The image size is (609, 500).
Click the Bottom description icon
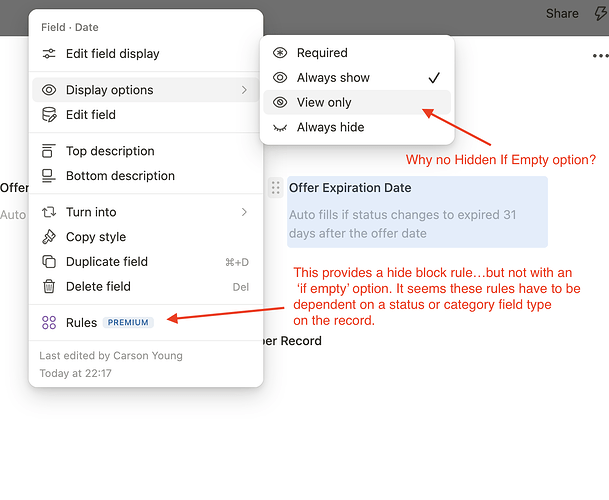(49, 176)
